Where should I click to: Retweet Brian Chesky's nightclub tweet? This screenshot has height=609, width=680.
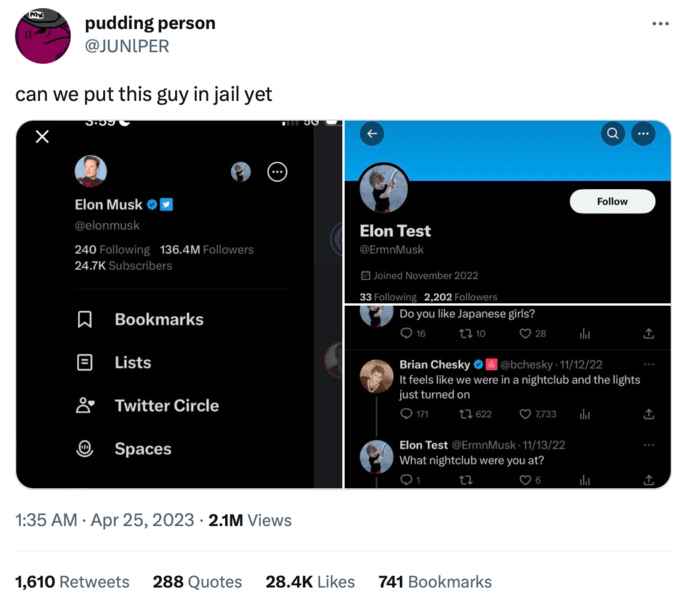(465, 414)
